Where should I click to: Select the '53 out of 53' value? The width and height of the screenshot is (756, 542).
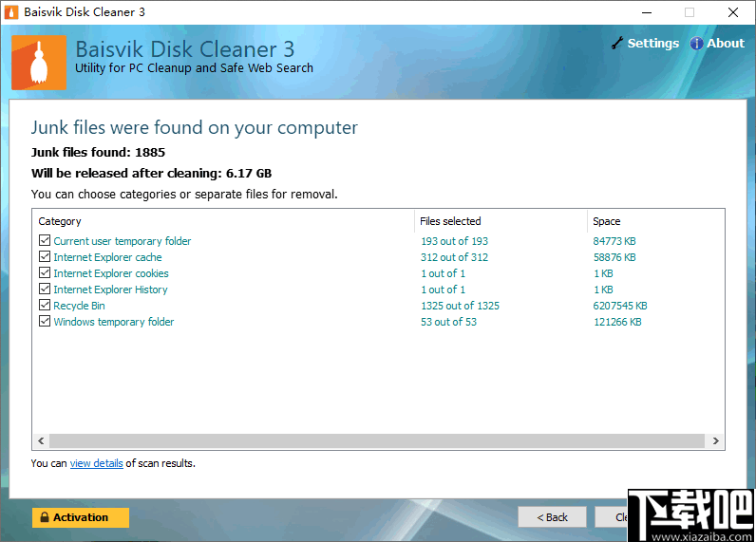click(448, 322)
